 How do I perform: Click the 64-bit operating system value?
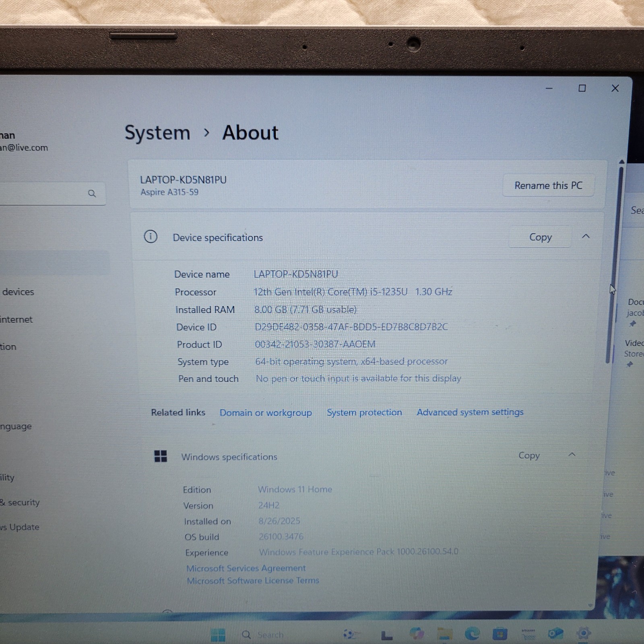pos(351,361)
